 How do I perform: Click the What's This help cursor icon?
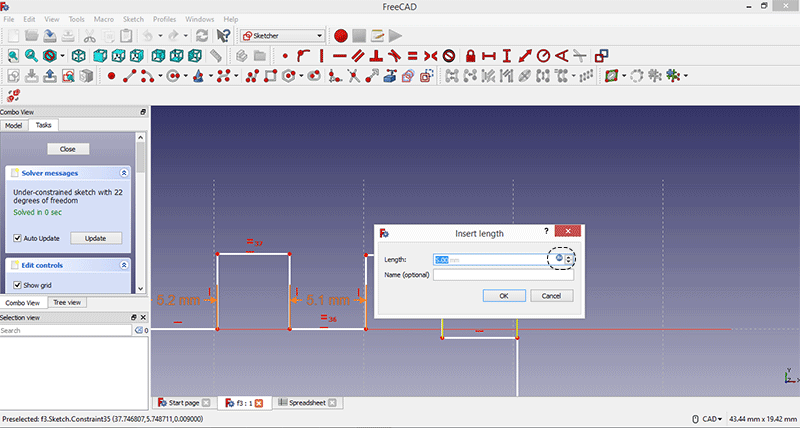[223, 35]
